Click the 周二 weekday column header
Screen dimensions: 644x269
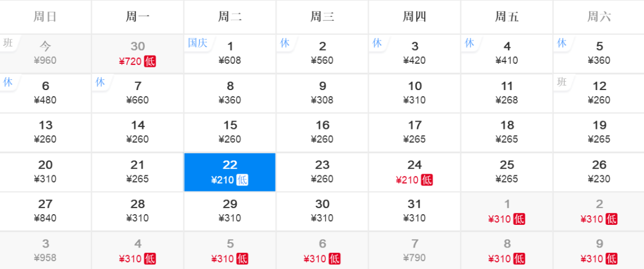pyautogui.click(x=230, y=17)
